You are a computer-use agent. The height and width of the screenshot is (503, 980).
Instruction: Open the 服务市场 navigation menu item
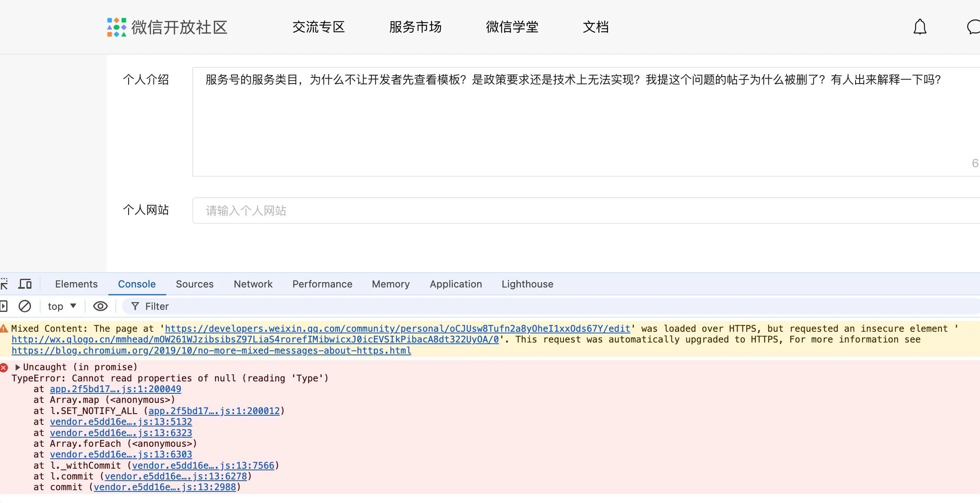pos(415,27)
